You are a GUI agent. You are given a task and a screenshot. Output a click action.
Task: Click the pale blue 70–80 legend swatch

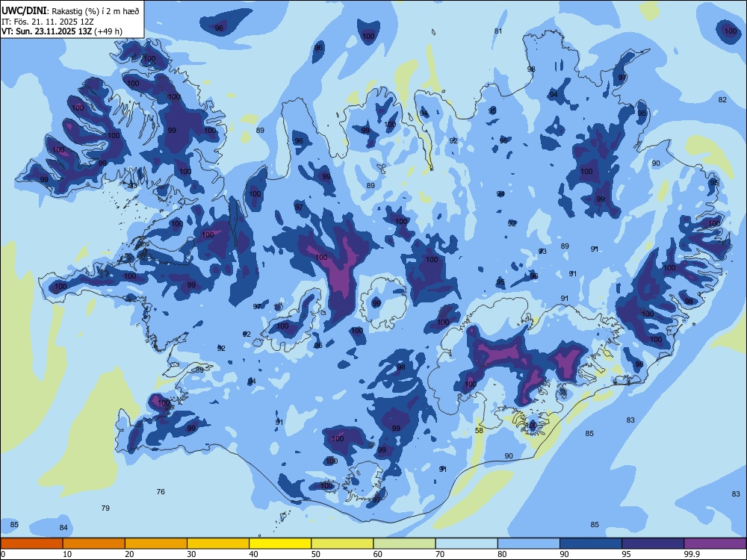[467, 544]
